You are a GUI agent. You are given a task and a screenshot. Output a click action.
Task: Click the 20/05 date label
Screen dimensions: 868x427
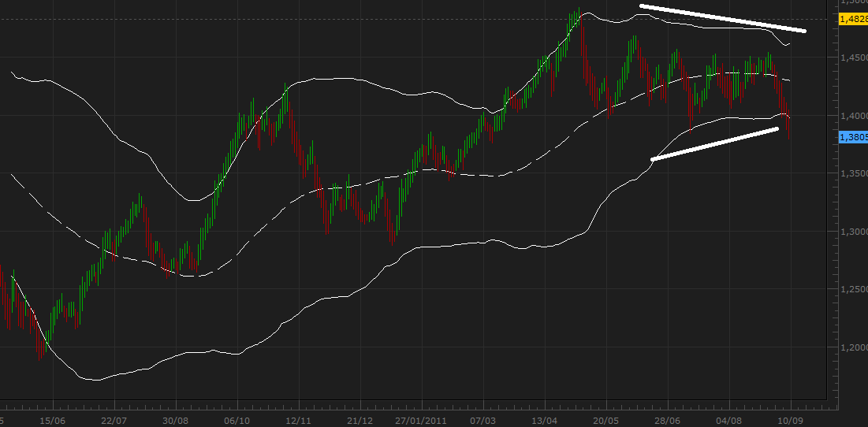click(607, 421)
